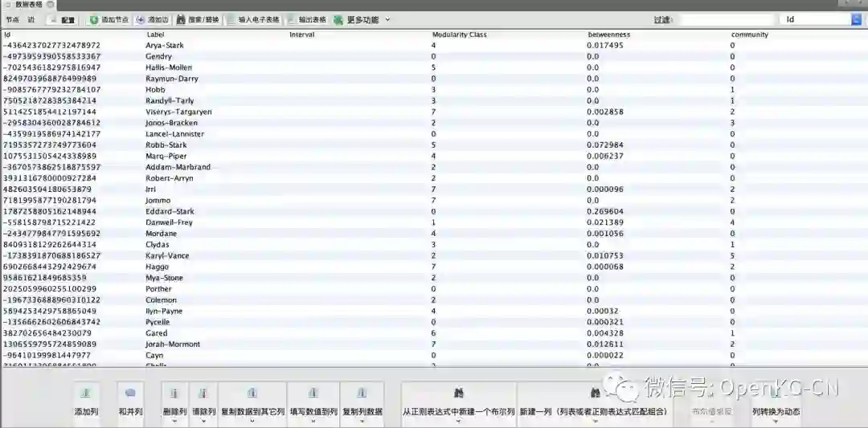The image size is (868, 428).
Task: Click betweenness value 0.269604
Action: pos(606,211)
